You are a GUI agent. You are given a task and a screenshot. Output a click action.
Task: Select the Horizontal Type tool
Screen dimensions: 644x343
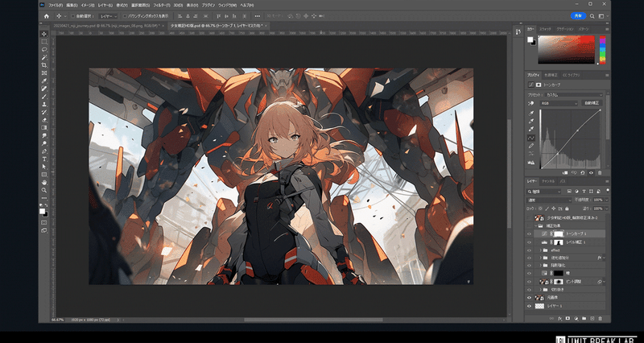point(44,159)
